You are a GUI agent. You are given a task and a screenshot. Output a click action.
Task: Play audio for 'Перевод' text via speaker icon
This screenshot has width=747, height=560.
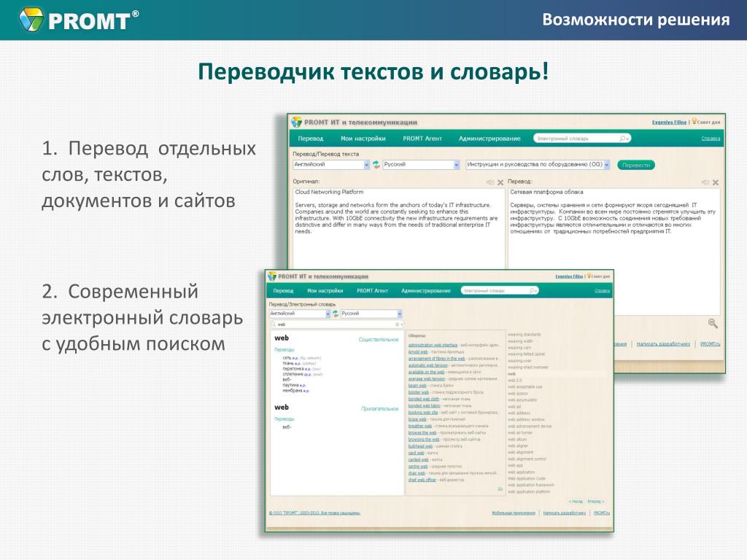[x=705, y=182]
